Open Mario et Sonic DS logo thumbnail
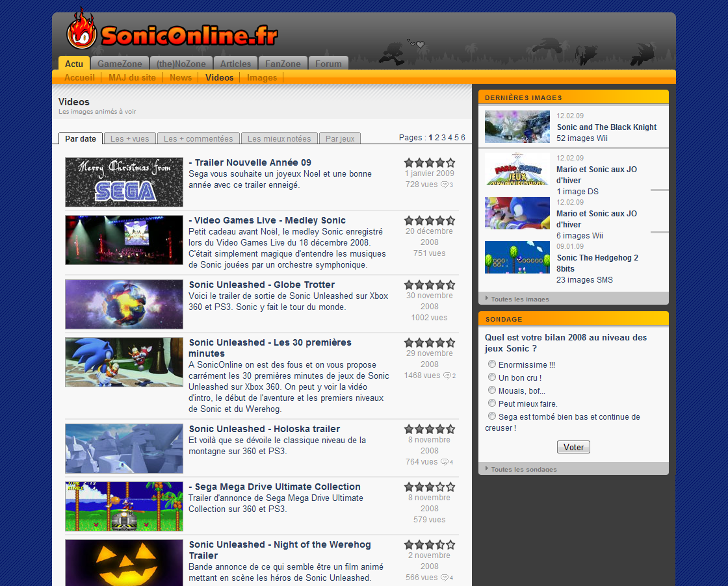728x586 pixels. 517,169
